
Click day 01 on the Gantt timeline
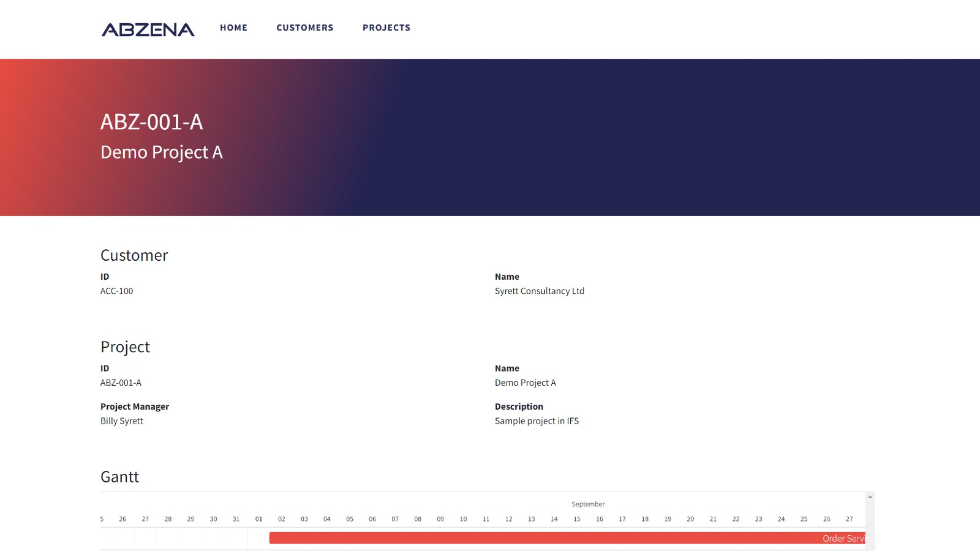coord(258,519)
